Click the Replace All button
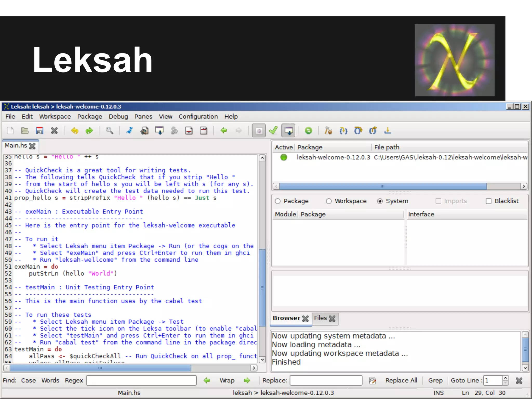This screenshot has height=399, width=532. [x=401, y=381]
